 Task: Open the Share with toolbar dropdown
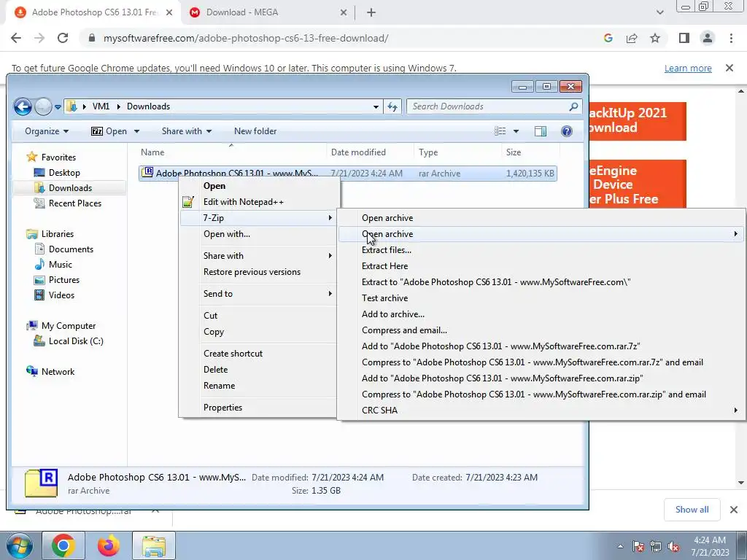(x=186, y=131)
